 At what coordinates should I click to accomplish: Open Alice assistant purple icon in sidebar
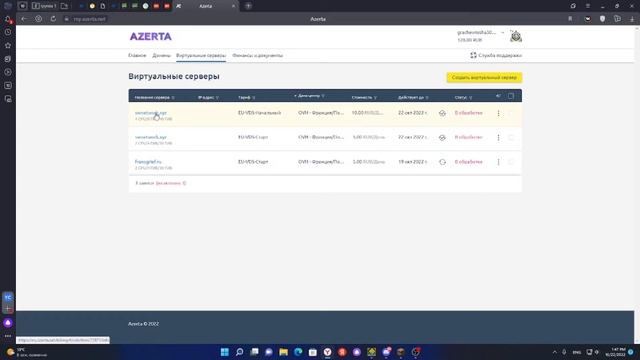(8, 323)
